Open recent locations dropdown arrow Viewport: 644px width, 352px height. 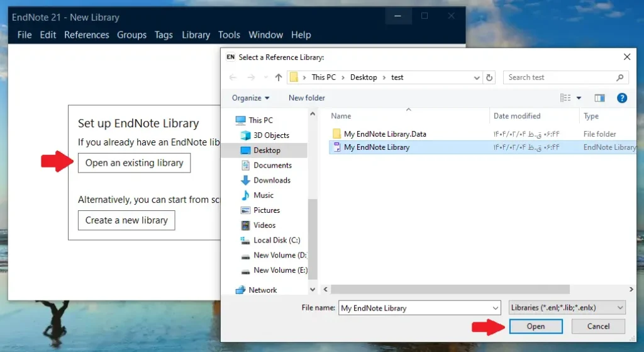point(266,77)
